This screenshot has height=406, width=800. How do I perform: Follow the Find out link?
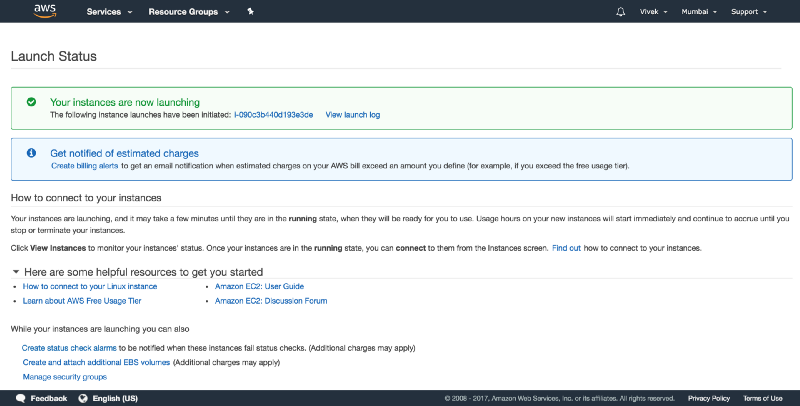click(x=566, y=248)
